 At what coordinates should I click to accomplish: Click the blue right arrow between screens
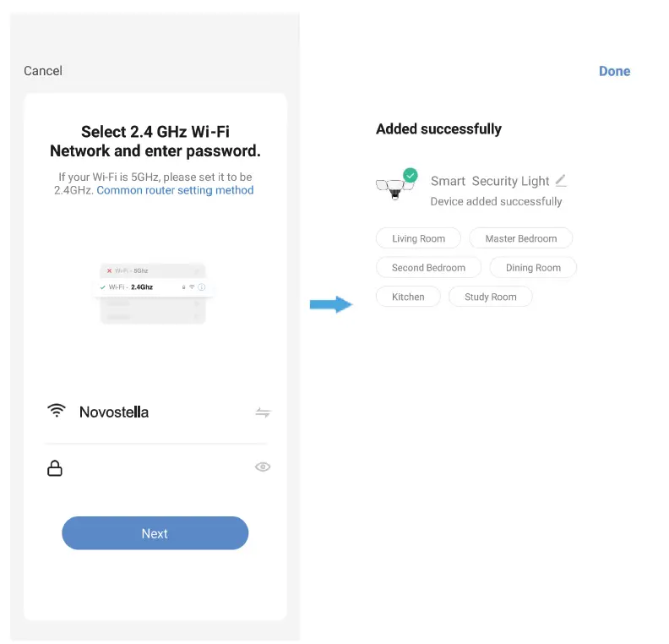tap(330, 304)
